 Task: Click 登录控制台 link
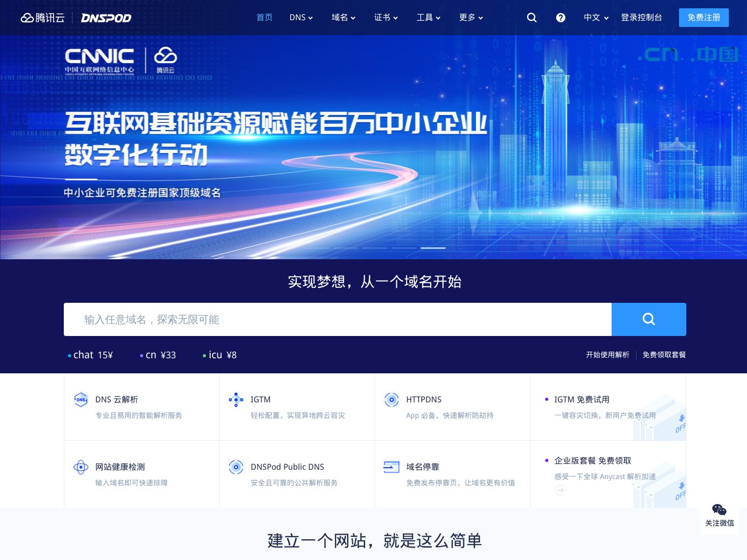642,18
